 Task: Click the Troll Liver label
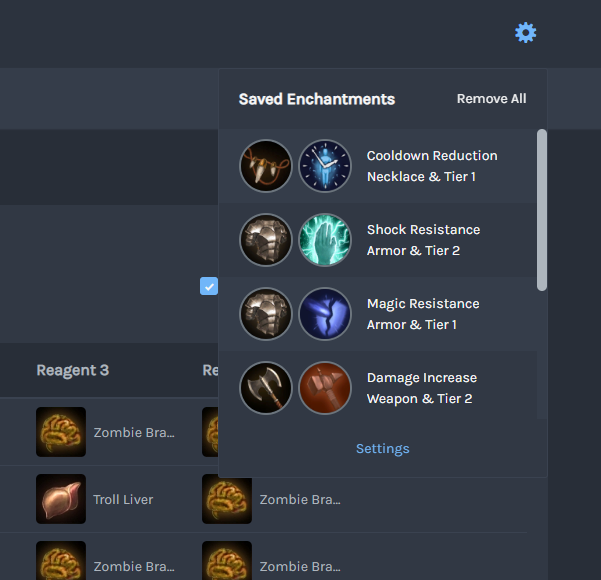tap(123, 499)
